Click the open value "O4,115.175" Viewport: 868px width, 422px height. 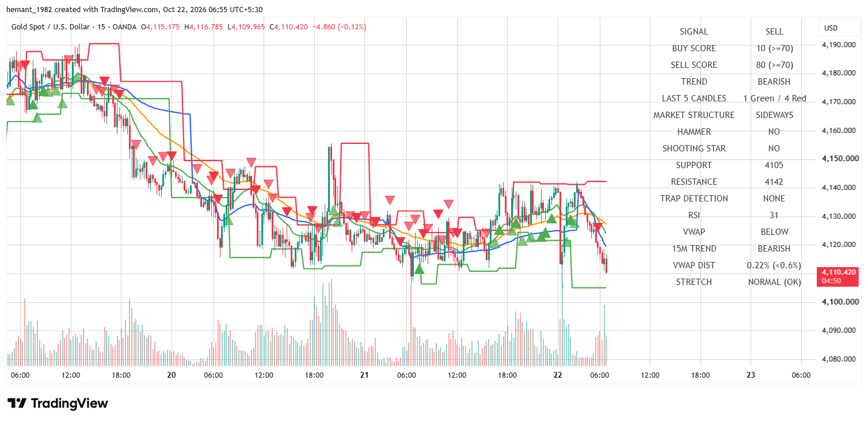161,26
